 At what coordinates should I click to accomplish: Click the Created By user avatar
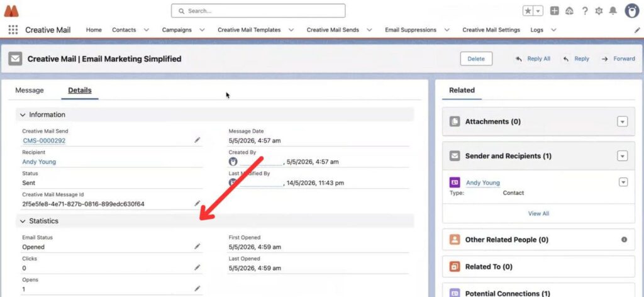click(233, 162)
